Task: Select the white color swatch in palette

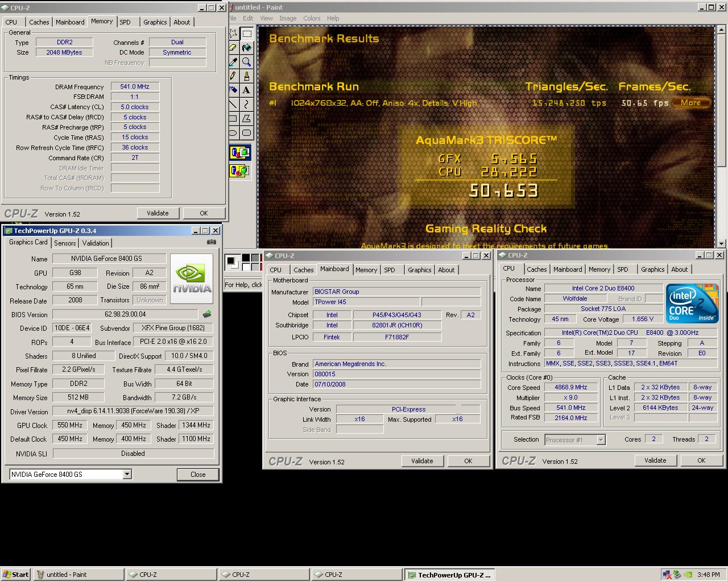Action: [x=246, y=267]
